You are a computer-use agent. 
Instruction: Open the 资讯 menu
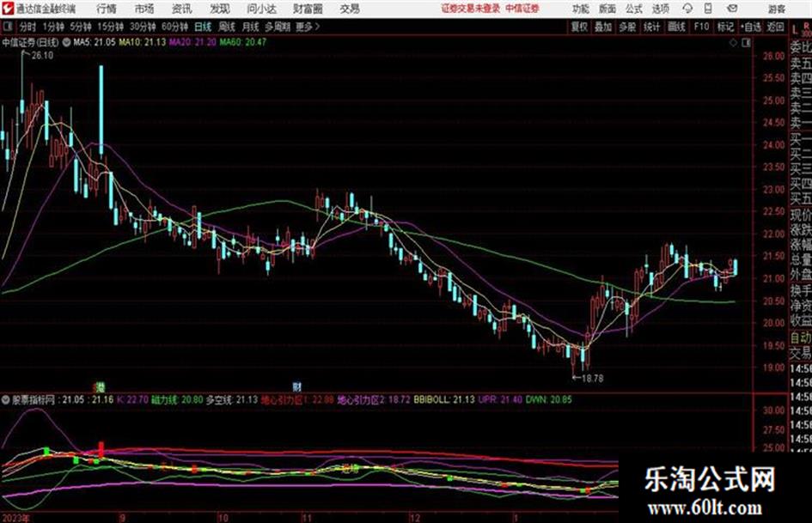click(182, 9)
